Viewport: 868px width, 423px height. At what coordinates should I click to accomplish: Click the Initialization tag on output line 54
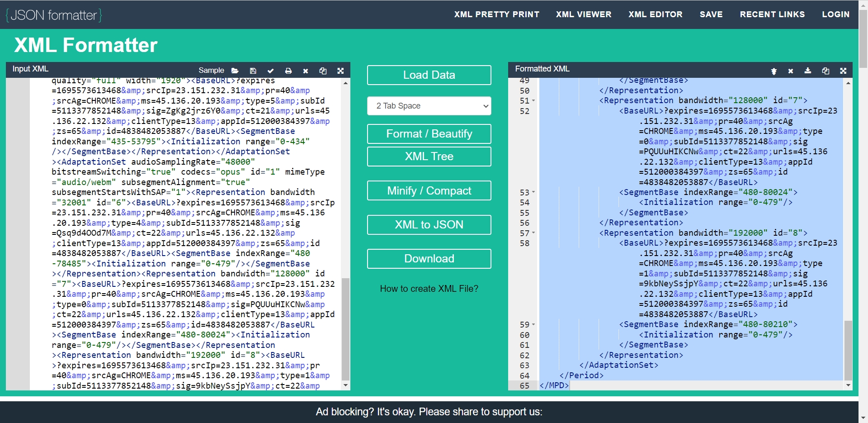click(716, 202)
